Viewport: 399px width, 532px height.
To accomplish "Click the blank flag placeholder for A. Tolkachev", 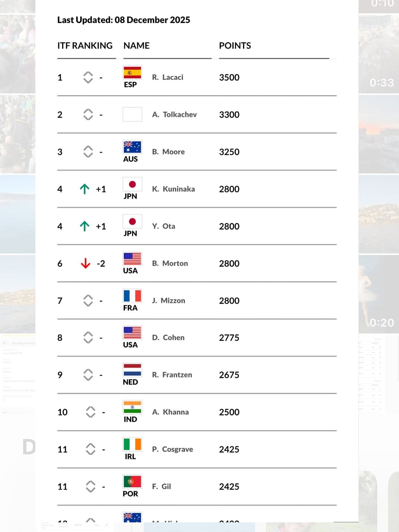I will pyautogui.click(x=132, y=115).
